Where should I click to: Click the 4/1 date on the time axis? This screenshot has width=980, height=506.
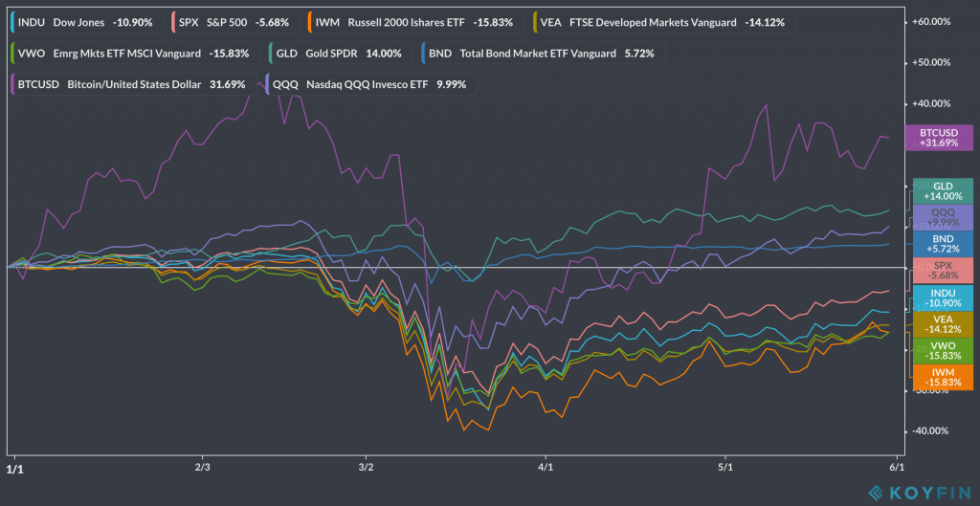546,469
